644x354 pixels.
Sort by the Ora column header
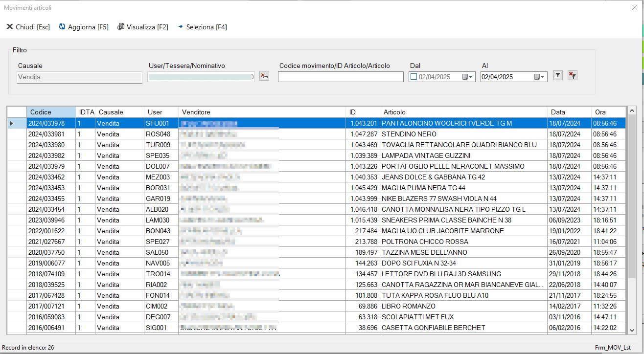608,112
